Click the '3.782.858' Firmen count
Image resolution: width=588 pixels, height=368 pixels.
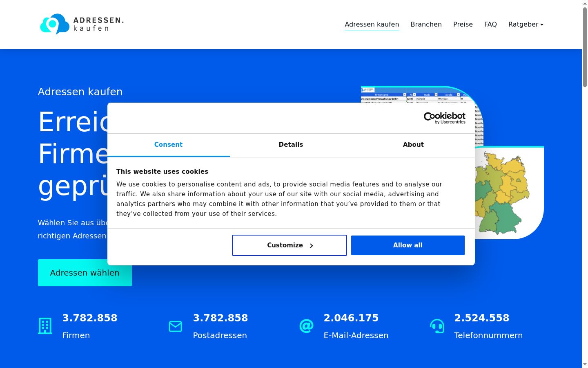tap(90, 318)
